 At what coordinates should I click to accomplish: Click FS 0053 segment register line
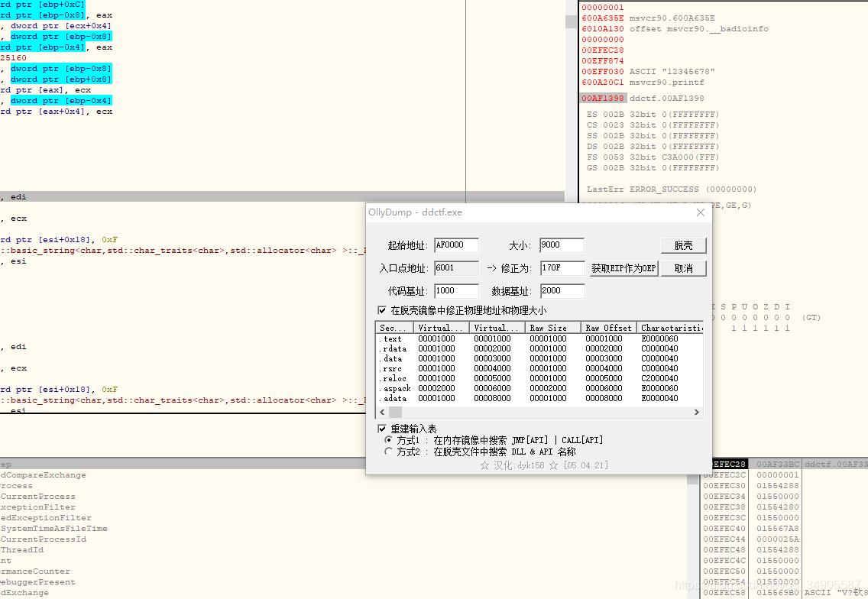pyautogui.click(x=653, y=157)
